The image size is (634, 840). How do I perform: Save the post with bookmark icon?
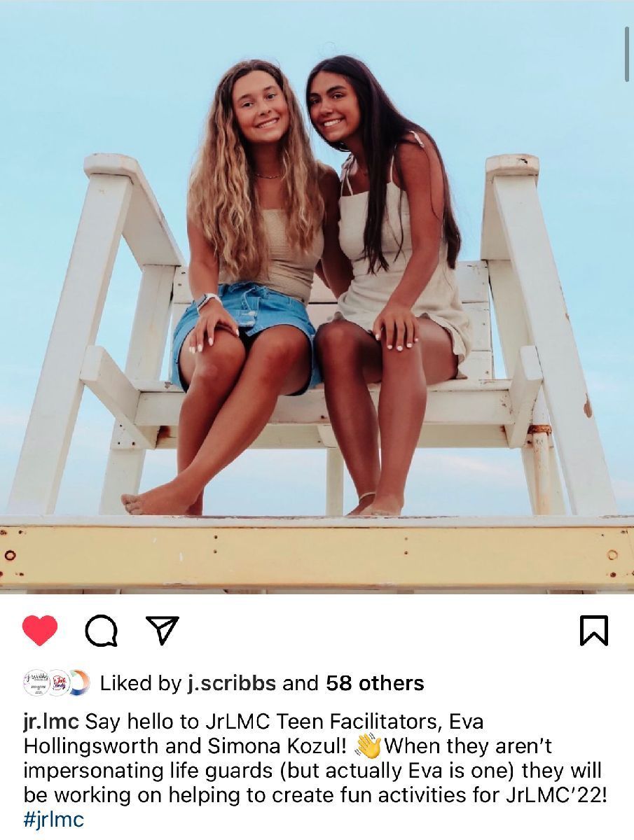point(594,631)
